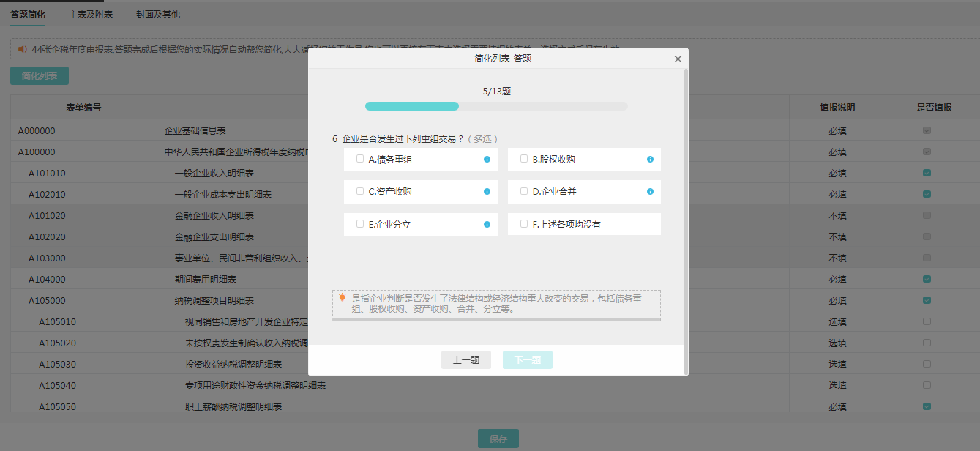Viewport: 980px width, 451px height.
Task: Switch to 封面及其他 tab
Action: 158,15
